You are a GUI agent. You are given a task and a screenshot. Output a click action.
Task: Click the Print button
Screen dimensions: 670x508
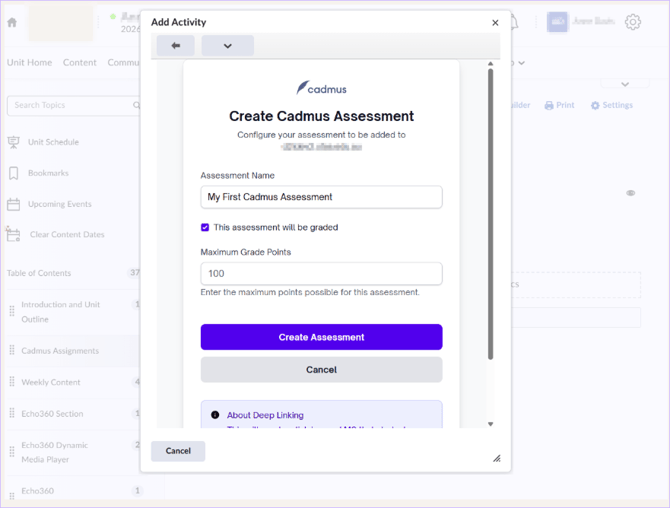coord(559,105)
